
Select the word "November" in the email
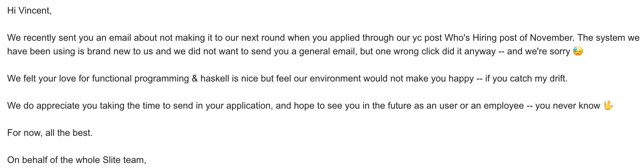click(x=552, y=38)
